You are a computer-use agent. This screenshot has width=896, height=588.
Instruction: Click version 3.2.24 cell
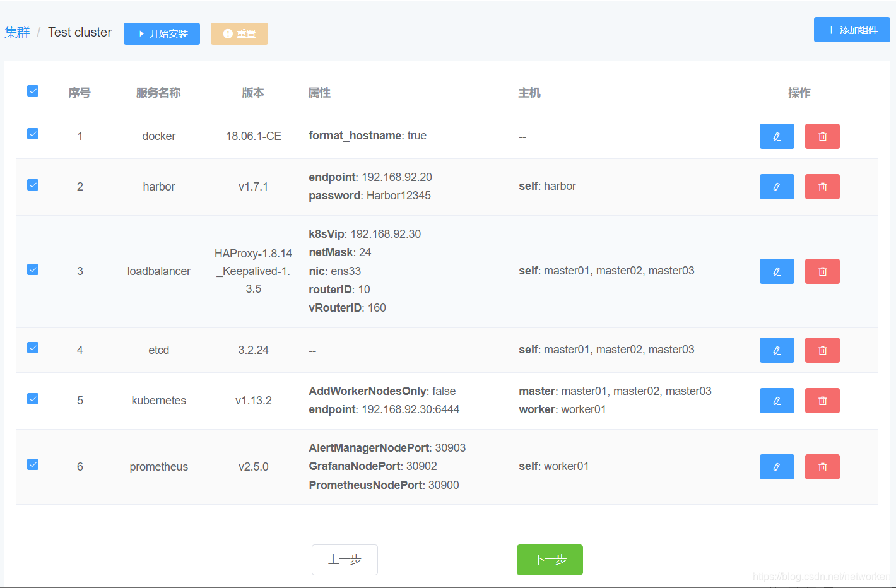[x=254, y=350]
